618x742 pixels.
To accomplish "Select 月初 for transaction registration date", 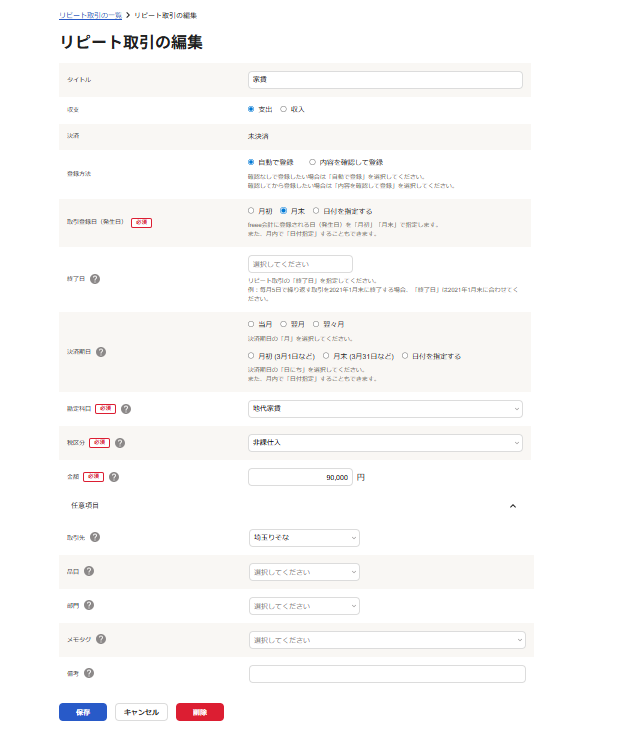I will coord(251,211).
